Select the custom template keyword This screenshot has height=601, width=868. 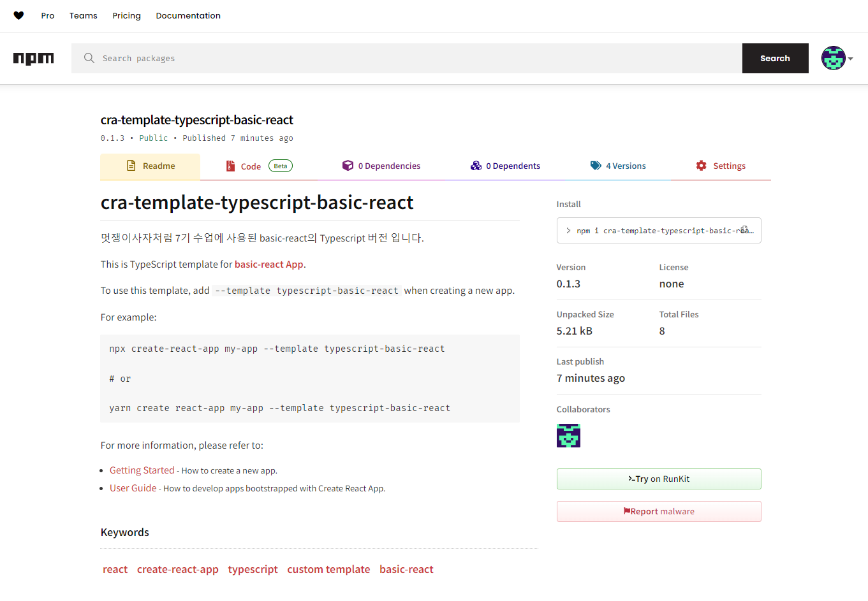(328, 569)
